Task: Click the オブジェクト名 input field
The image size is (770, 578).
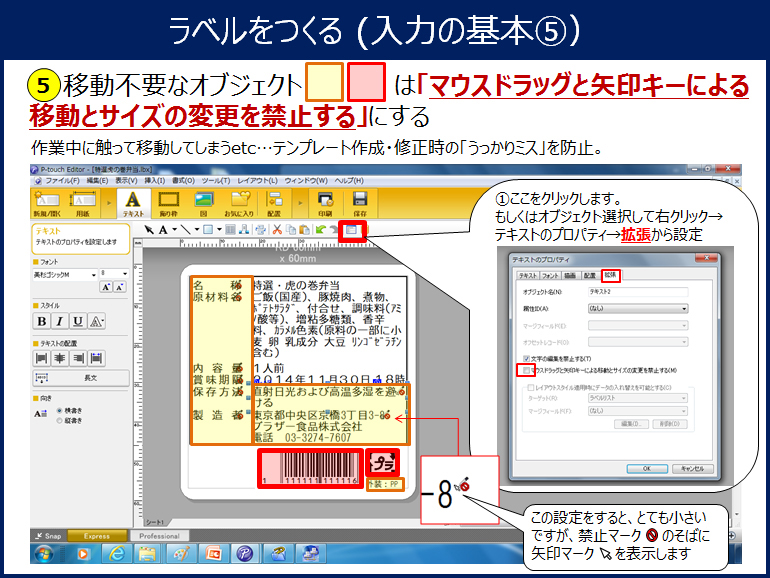Action: coord(638,292)
